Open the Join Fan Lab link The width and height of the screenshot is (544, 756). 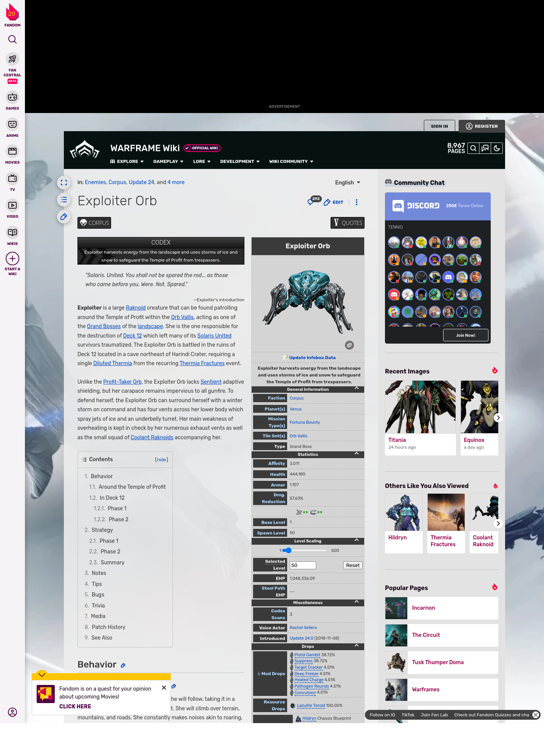pyautogui.click(x=434, y=715)
